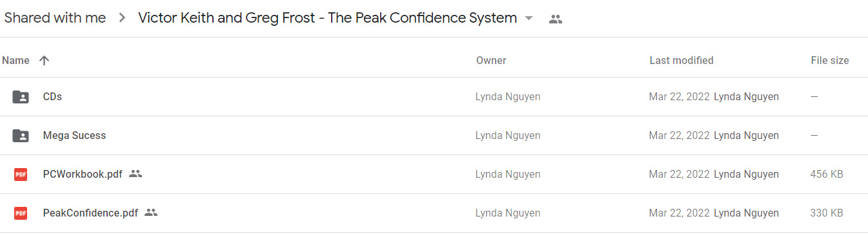Click the File size column header
This screenshot has width=868, height=234.
coord(830,61)
